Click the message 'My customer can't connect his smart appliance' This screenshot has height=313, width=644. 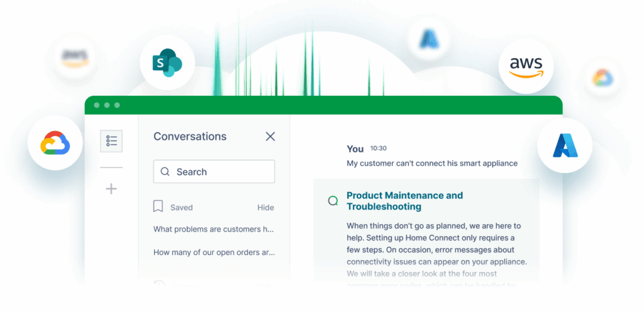[432, 163]
